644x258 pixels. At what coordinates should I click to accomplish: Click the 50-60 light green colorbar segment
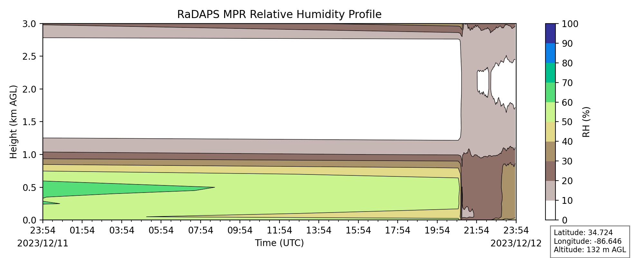pyautogui.click(x=551, y=112)
